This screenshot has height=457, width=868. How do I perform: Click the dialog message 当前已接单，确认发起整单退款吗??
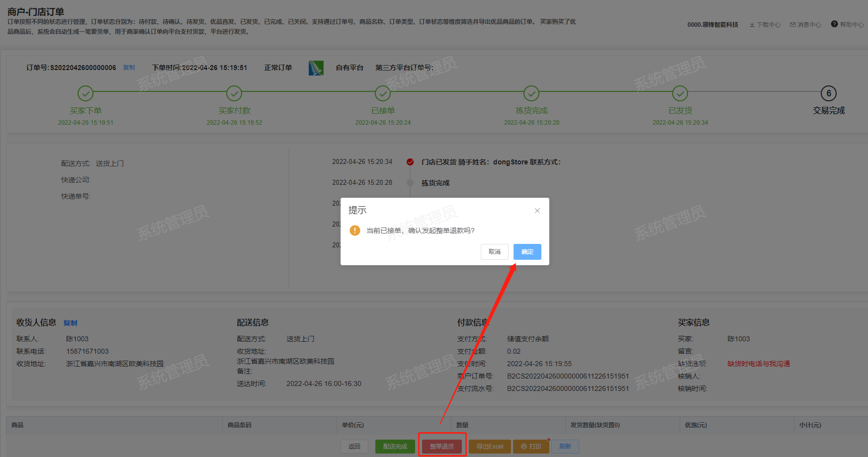(x=421, y=230)
